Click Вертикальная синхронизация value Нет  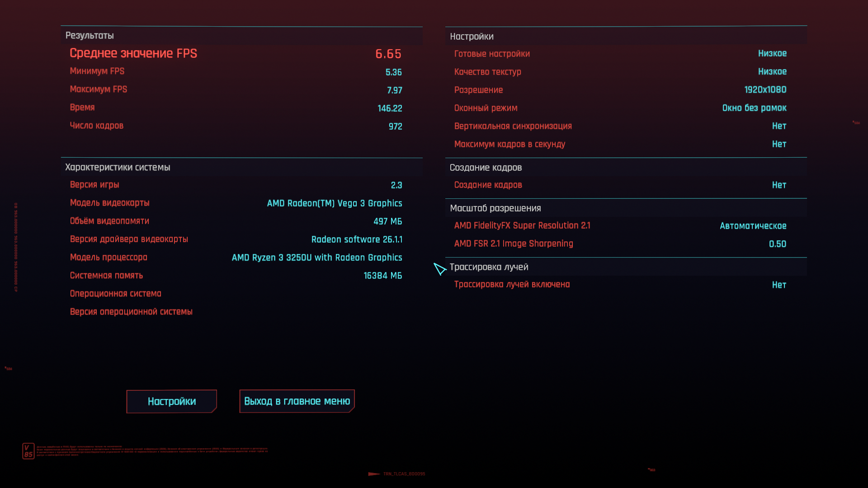(x=779, y=126)
